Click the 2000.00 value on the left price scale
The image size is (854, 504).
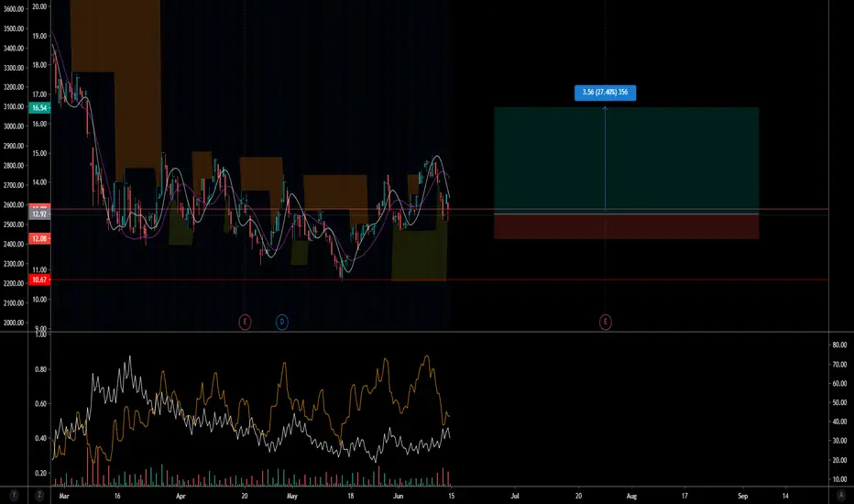click(14, 323)
